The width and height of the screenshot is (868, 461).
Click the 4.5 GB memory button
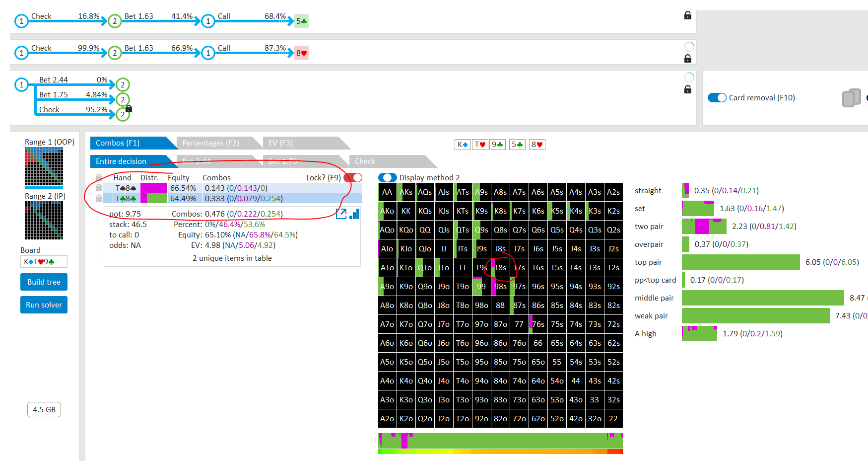tap(44, 410)
